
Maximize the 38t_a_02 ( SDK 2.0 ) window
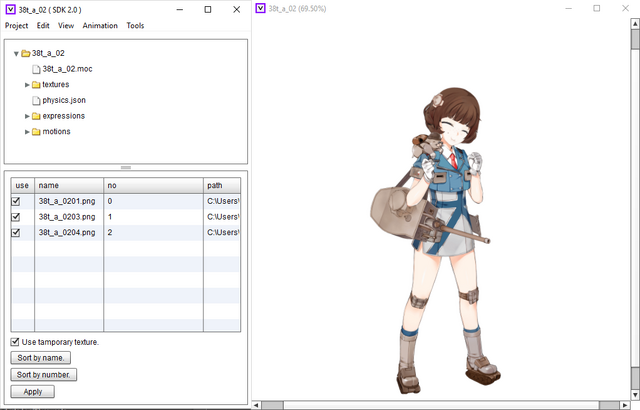[x=208, y=9]
